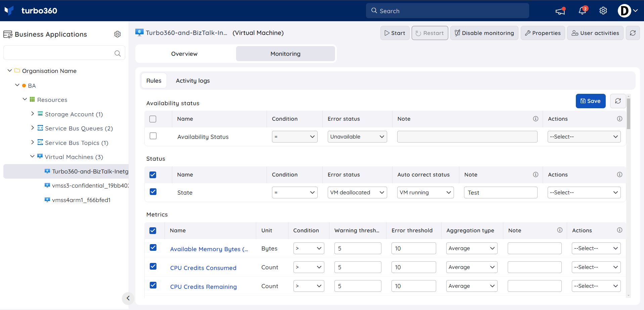Click the rules list vertical scrollbar
This screenshot has height=310, width=644.
[629, 114]
